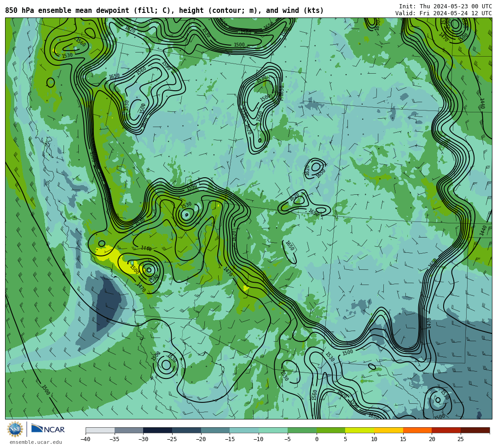Screen dimensions: 497x448
Task: Click the Init time text
Action: click(445, 6)
